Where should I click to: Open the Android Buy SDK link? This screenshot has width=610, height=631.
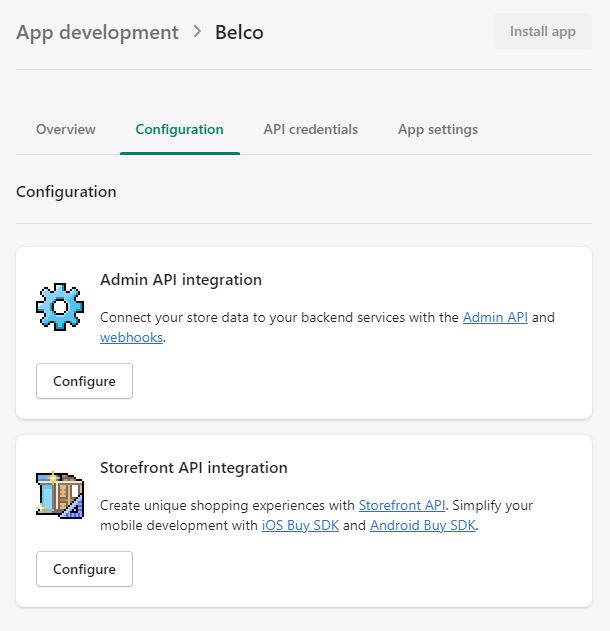click(423, 526)
